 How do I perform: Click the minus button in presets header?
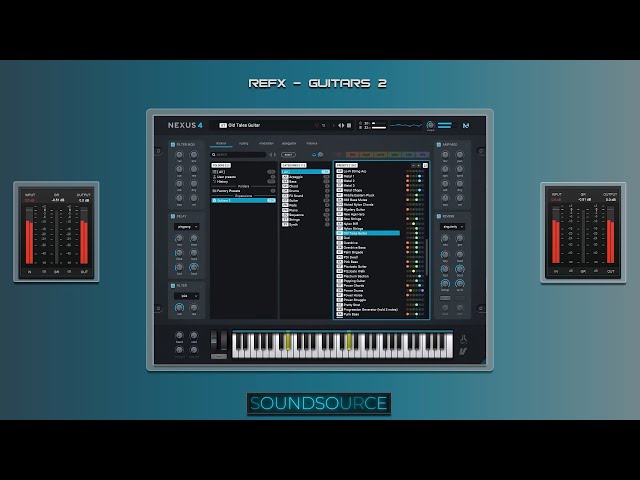[413, 165]
